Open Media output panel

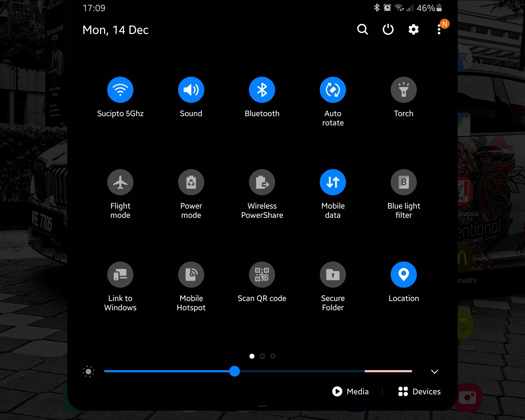[x=351, y=391]
